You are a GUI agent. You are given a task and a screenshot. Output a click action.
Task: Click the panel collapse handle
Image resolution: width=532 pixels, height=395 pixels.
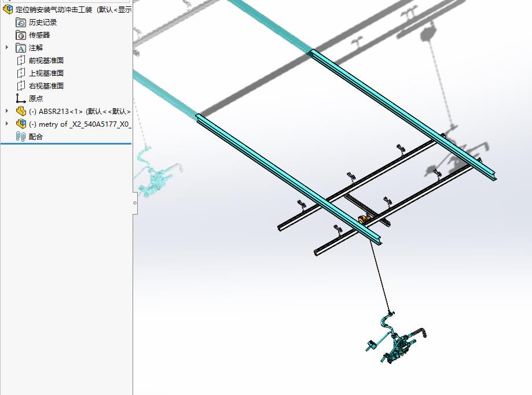135,203
